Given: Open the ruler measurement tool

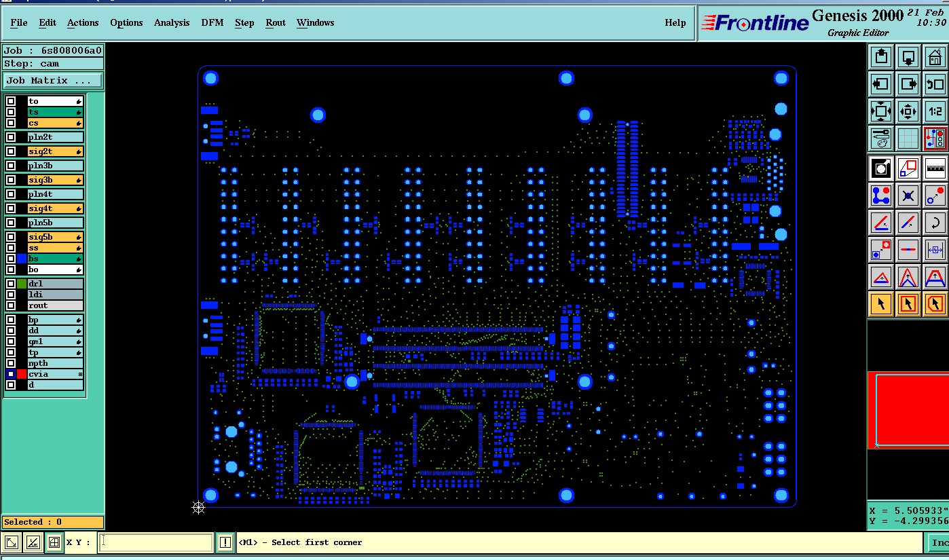Looking at the screenshot, I should [935, 167].
